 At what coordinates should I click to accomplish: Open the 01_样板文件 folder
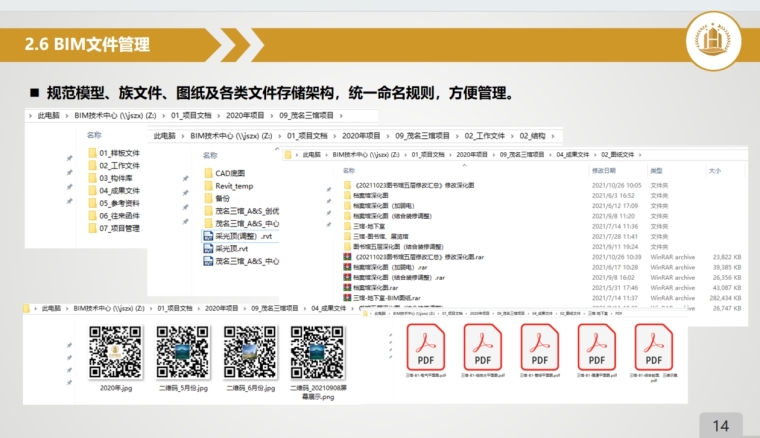click(x=118, y=153)
